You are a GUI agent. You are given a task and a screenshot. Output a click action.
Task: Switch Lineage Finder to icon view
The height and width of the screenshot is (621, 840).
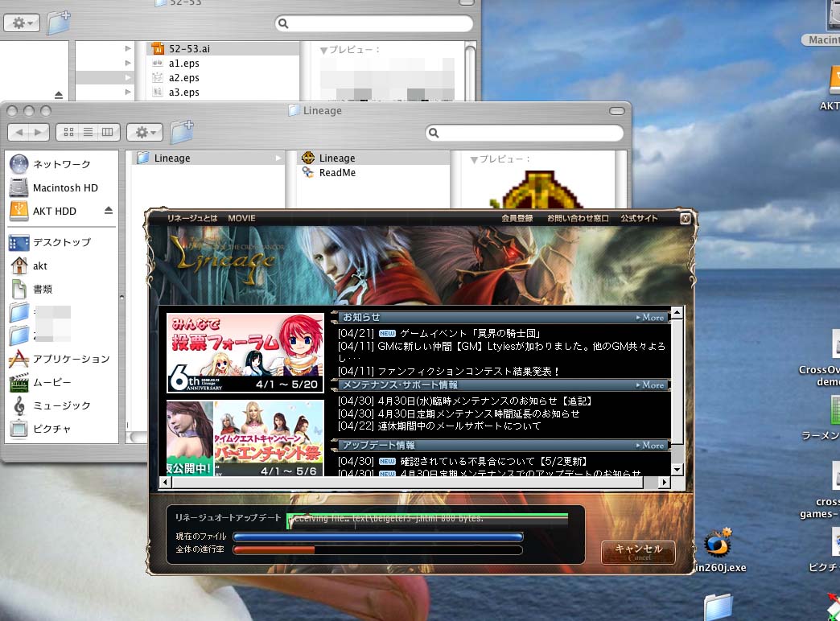[68, 132]
